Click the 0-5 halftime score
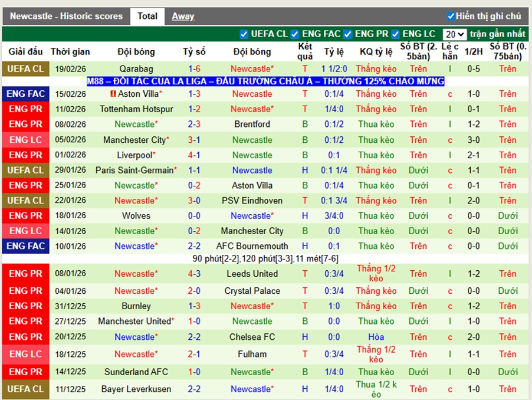The width and height of the screenshot is (532, 400). (473, 69)
